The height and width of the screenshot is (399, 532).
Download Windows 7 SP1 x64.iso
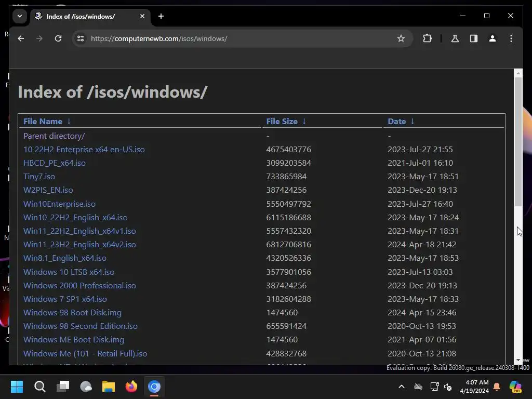[x=65, y=299]
